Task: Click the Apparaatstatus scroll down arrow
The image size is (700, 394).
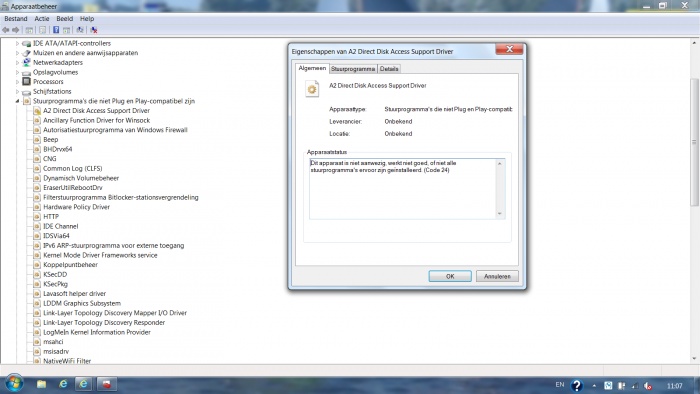Action: [x=500, y=214]
